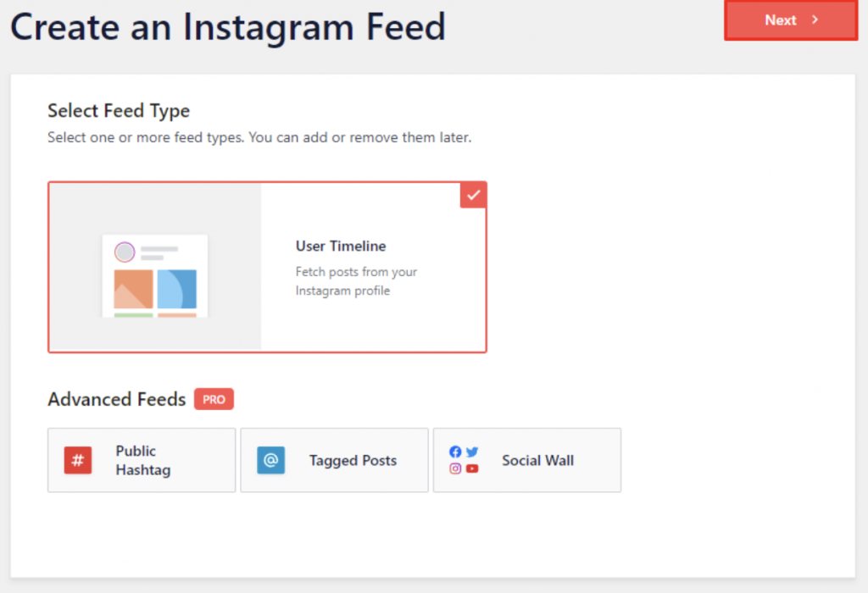This screenshot has height=593, width=868.
Task: Deselect the User Timeline feed type
Action: [268, 267]
